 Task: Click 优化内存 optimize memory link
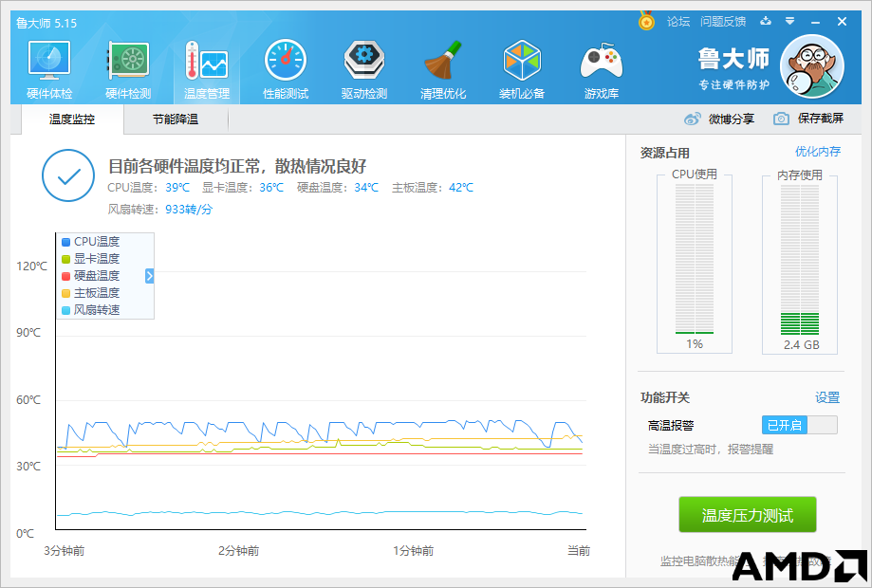[x=818, y=151]
